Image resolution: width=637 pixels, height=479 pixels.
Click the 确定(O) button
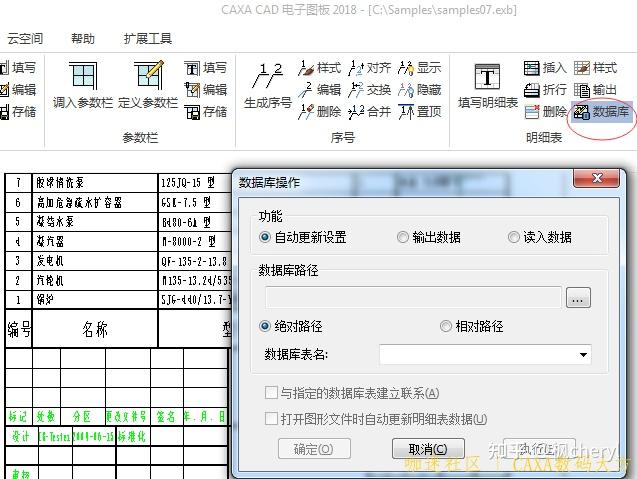(x=314, y=449)
